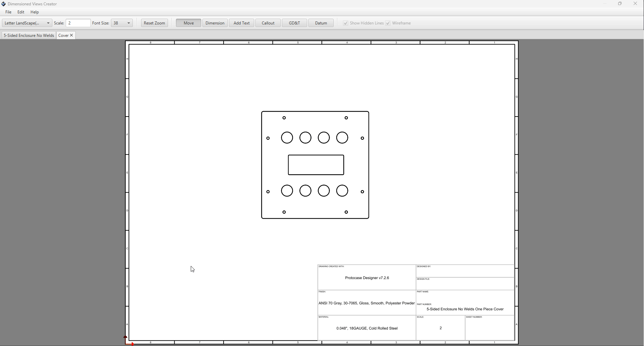Open the Help menu

click(x=35, y=12)
